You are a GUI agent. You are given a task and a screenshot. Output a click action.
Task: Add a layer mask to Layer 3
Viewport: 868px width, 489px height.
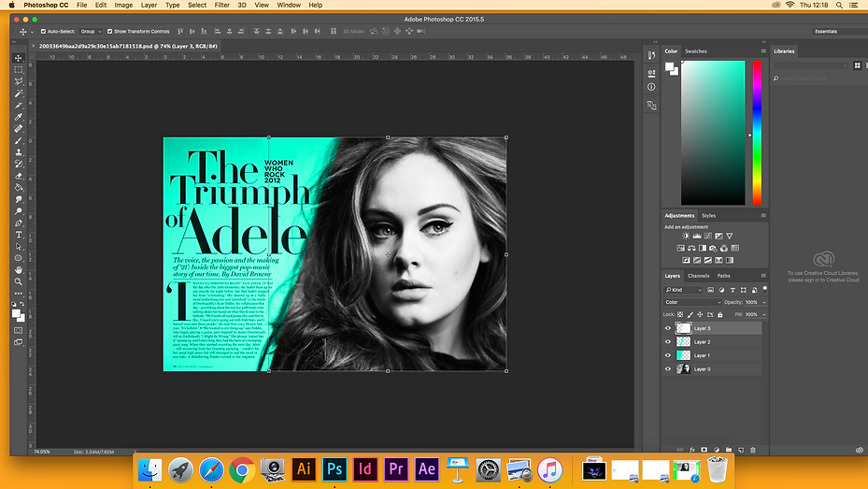click(x=704, y=450)
